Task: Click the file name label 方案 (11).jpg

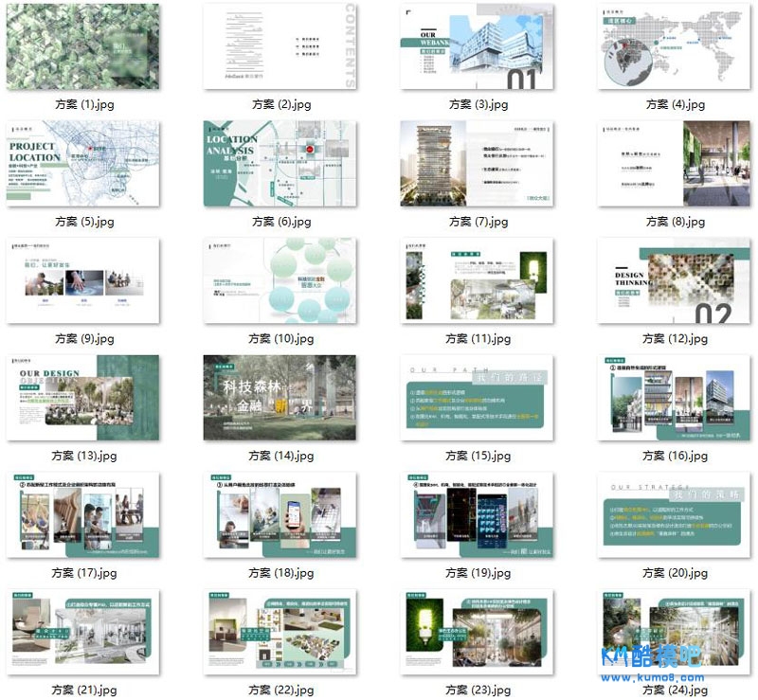Action: pyautogui.click(x=478, y=338)
